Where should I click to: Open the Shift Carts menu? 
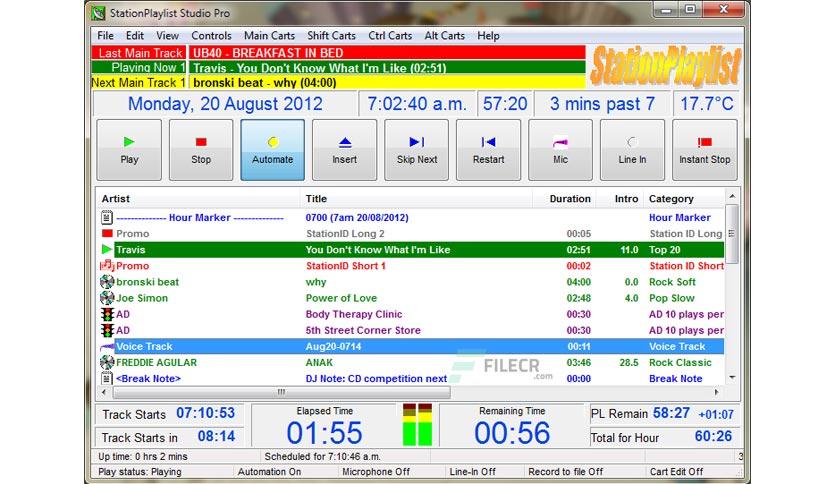point(331,36)
